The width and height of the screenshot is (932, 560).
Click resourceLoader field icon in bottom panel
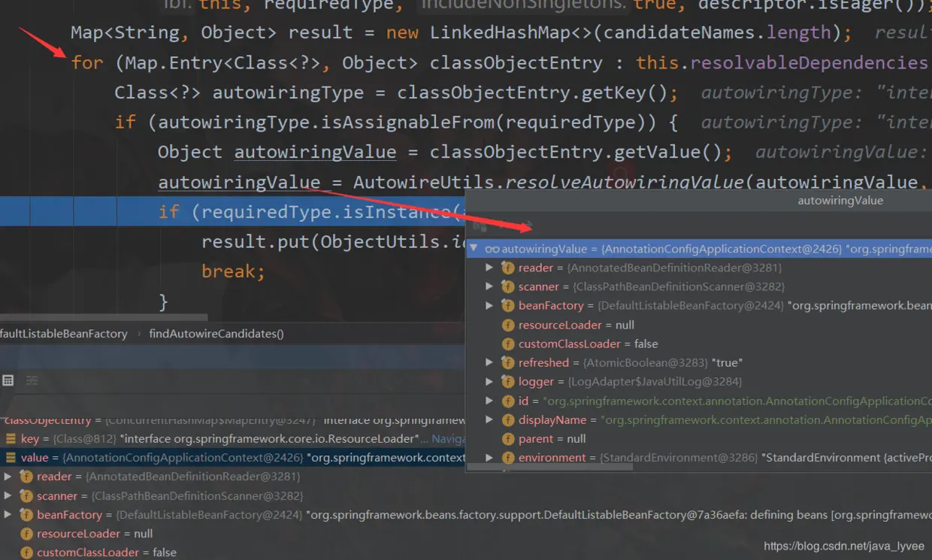pyautogui.click(x=26, y=534)
